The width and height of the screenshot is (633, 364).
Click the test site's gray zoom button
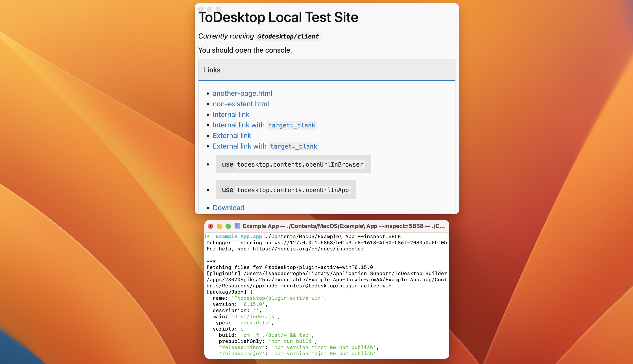click(x=218, y=9)
